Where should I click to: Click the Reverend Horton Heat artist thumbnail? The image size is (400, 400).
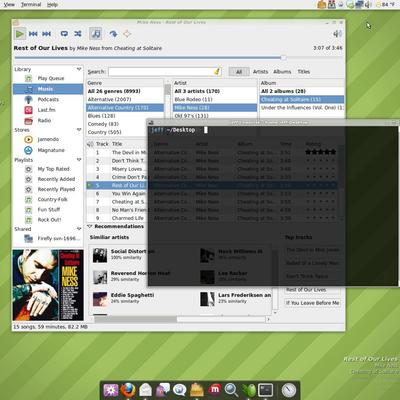click(100, 277)
